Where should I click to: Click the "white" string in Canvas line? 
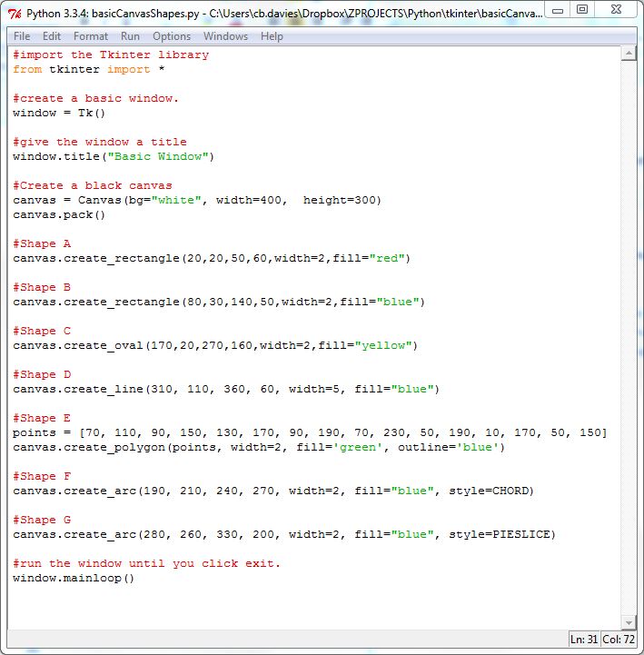point(176,201)
